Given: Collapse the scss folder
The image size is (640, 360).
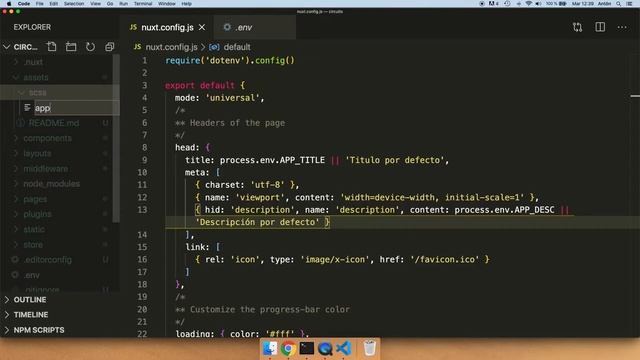Looking at the screenshot, I should (x=21, y=93).
